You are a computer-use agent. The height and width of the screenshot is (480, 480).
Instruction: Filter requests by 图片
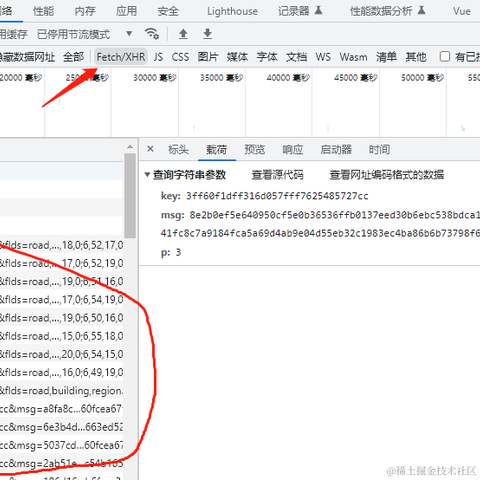208,57
